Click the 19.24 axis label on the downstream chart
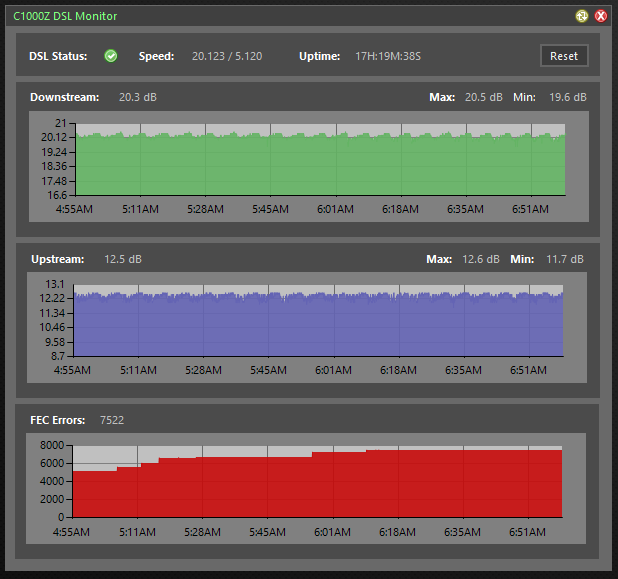This screenshot has width=618, height=579. click(x=54, y=152)
